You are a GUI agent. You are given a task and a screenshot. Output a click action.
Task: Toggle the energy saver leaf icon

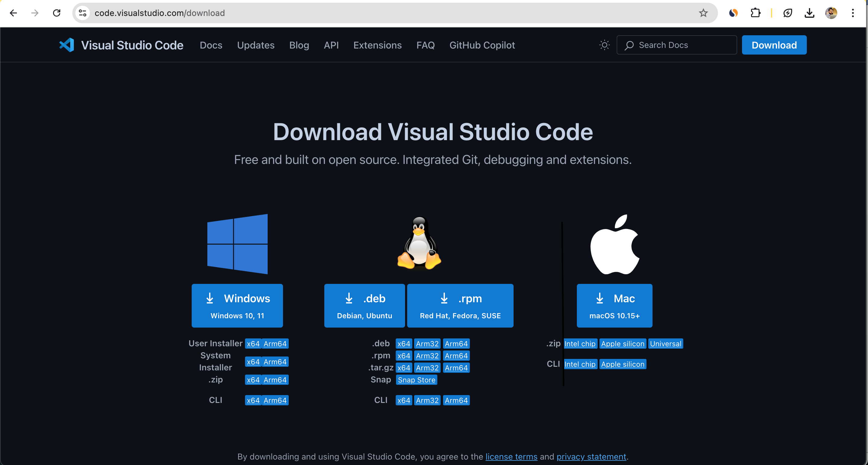[x=788, y=13]
